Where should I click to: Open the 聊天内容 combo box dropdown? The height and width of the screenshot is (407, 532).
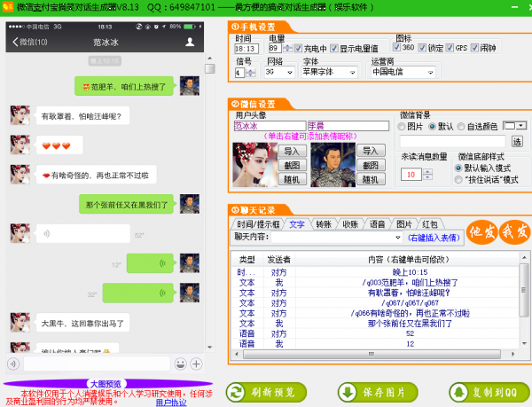pos(398,238)
